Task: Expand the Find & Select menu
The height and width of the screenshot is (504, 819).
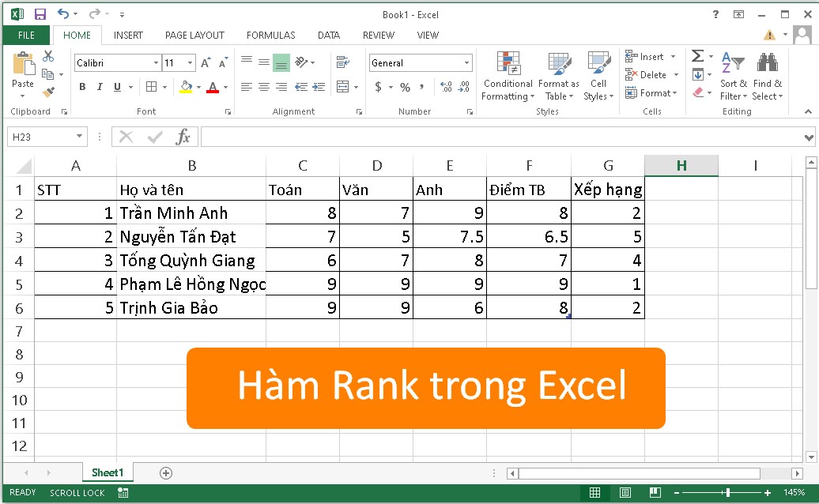Action: tap(768, 76)
